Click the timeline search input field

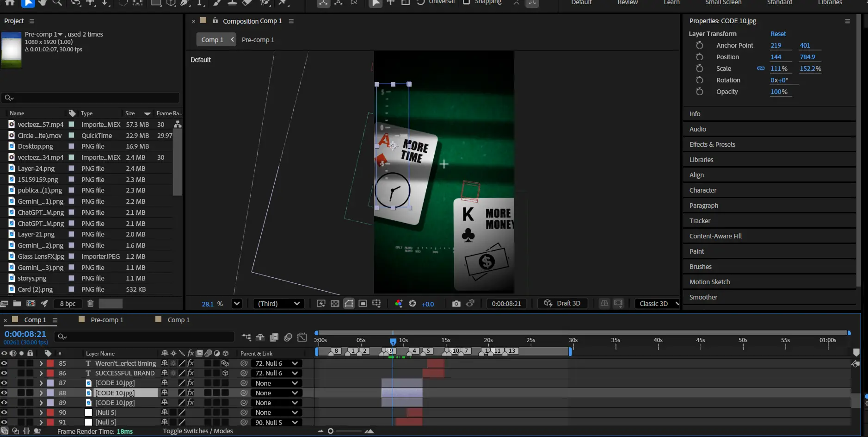(x=148, y=337)
